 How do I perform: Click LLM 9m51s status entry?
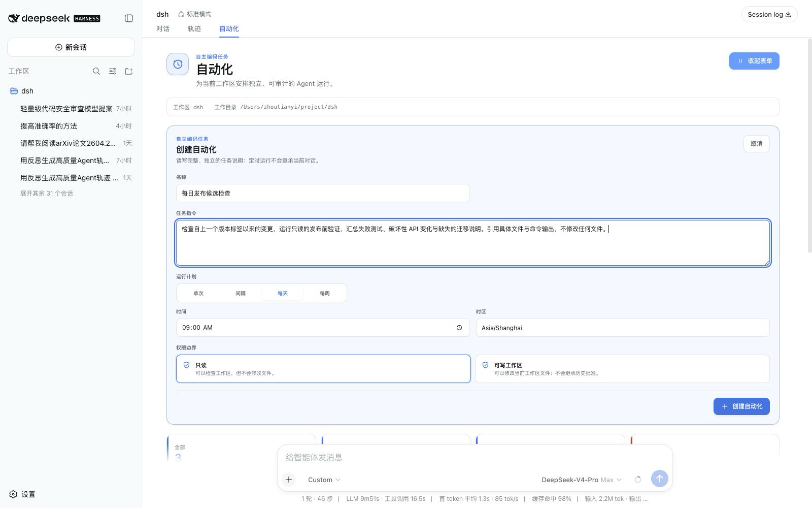coord(386,499)
